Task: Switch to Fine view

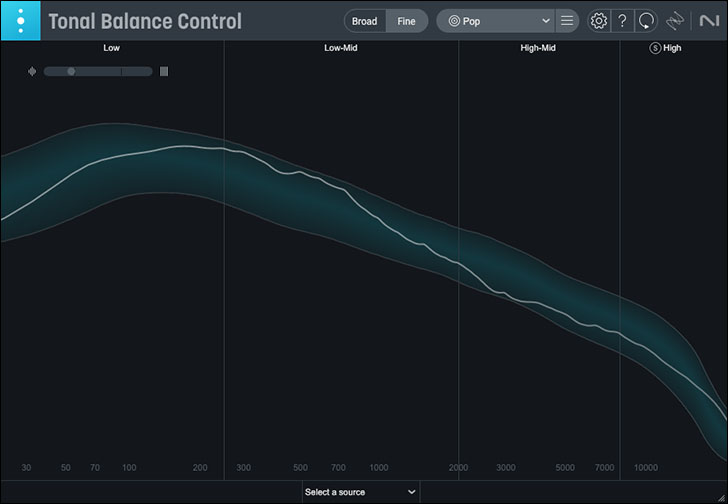Action: [406, 21]
